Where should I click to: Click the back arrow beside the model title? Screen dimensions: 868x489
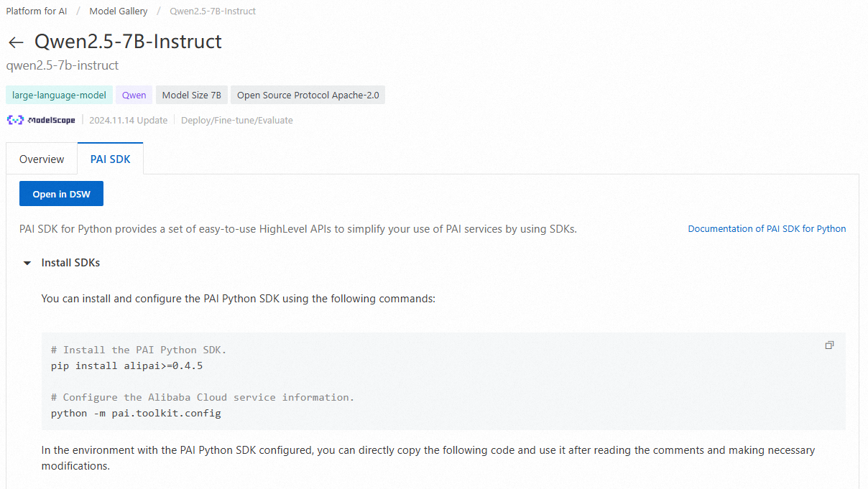16,42
